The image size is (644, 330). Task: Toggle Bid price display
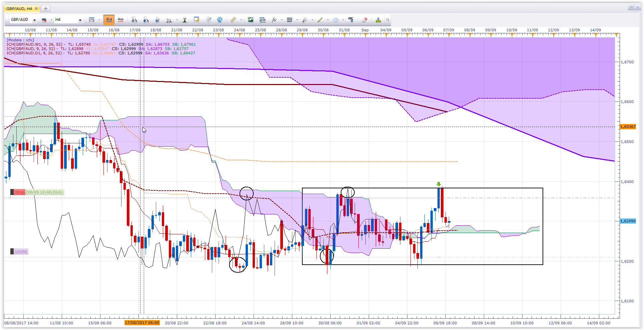(x=109, y=20)
